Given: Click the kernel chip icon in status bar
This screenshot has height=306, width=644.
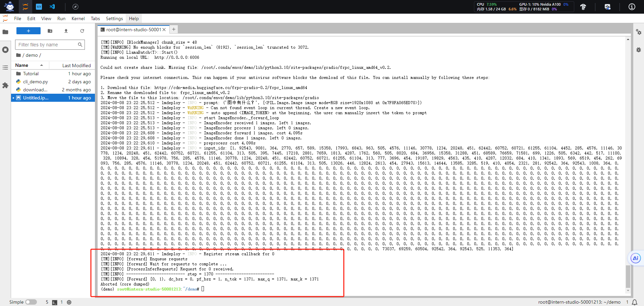Looking at the screenshot, I should click(x=69, y=302).
